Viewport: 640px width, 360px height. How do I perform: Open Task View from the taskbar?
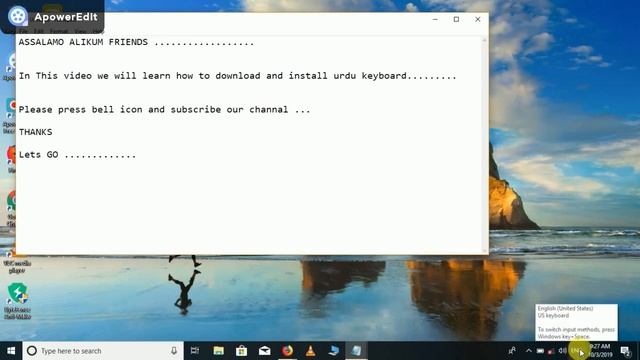[x=195, y=351]
